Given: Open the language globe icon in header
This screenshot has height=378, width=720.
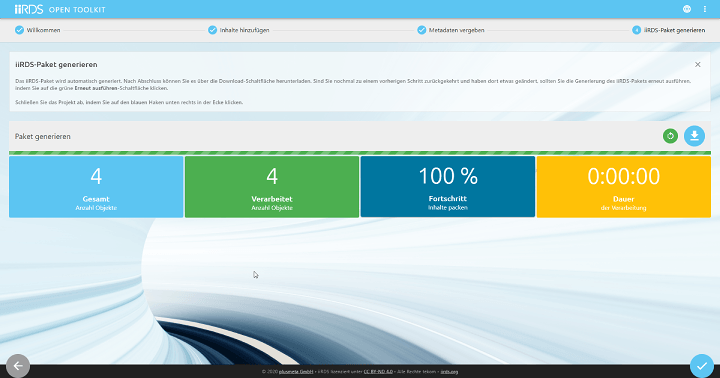Looking at the screenshot, I should click(x=687, y=9).
